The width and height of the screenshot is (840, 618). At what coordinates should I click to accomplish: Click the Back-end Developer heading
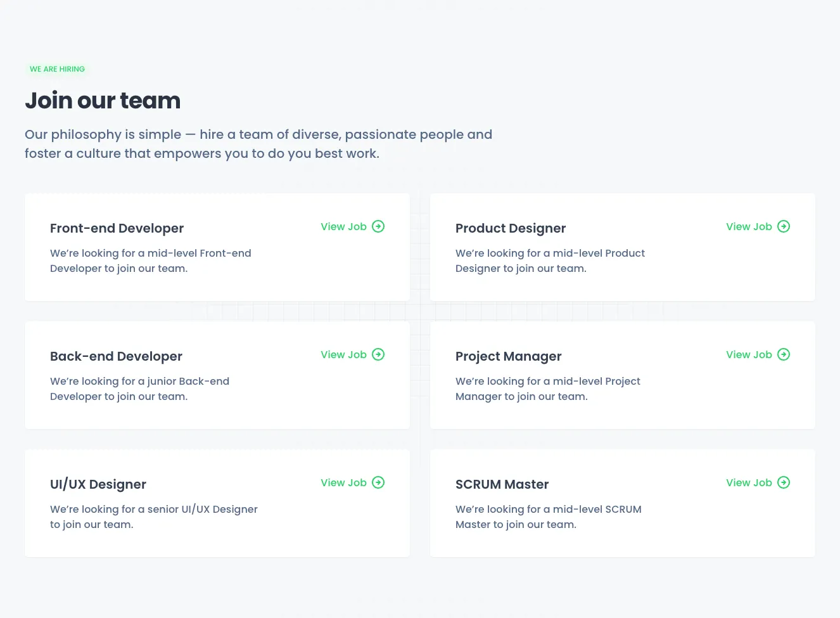(116, 356)
